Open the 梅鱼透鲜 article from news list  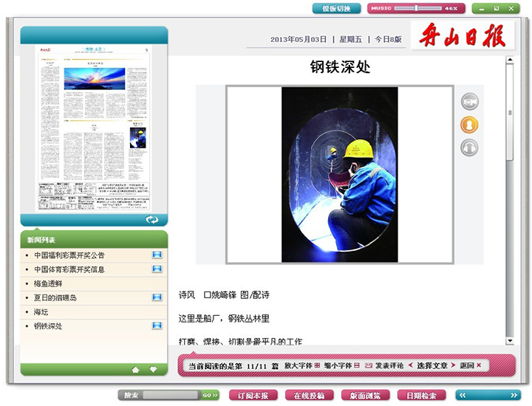coord(49,283)
